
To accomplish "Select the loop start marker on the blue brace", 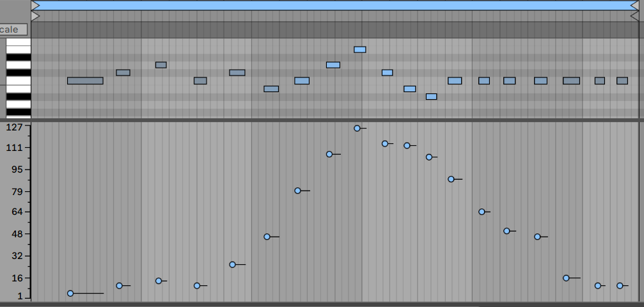I will [x=35, y=5].
